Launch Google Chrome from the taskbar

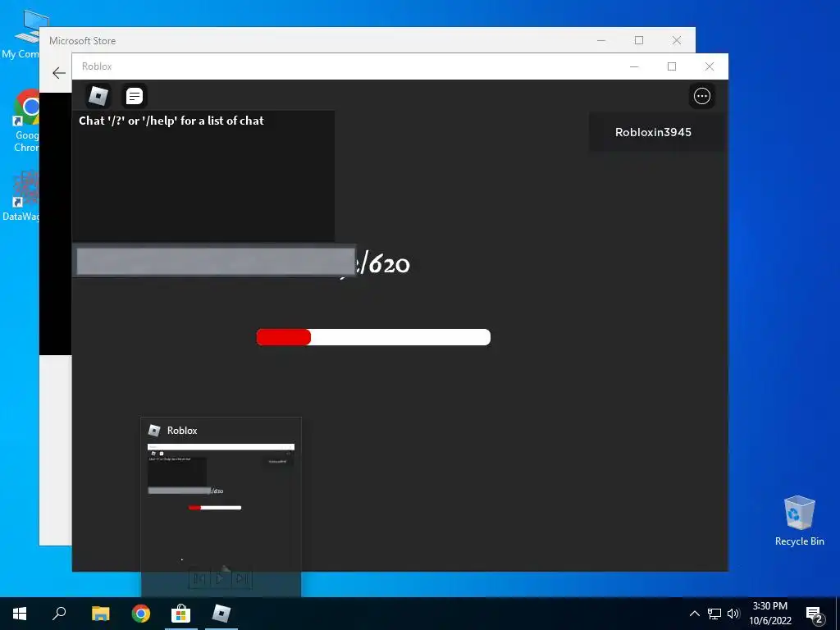click(x=141, y=614)
